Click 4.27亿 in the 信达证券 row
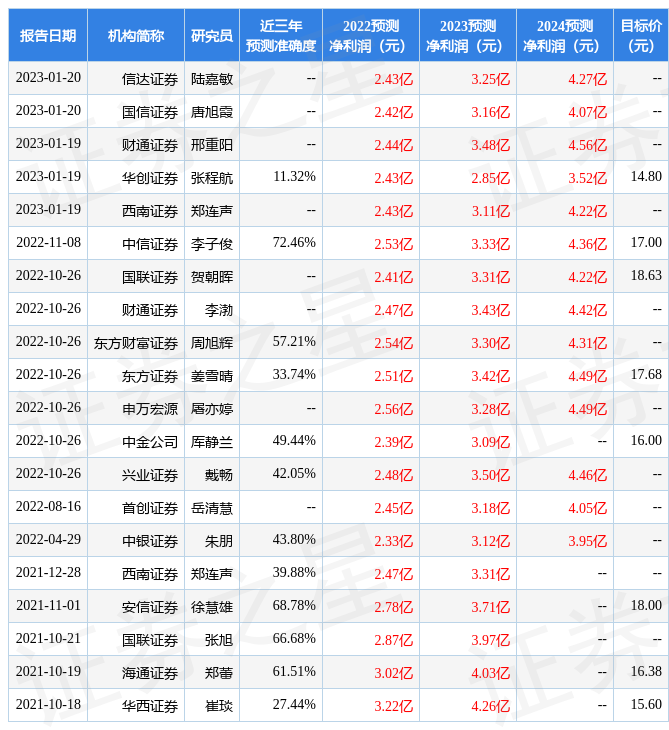Screen dimensions: 669x730 pos(588,79)
